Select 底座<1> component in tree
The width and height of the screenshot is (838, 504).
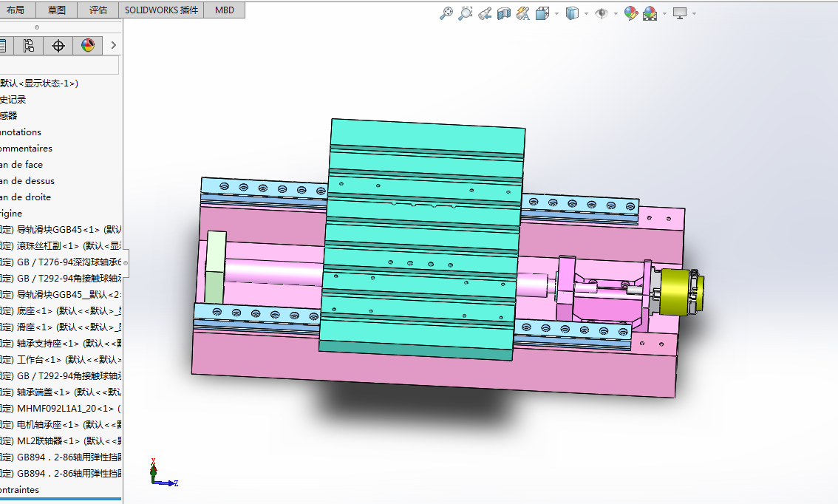tap(61, 310)
